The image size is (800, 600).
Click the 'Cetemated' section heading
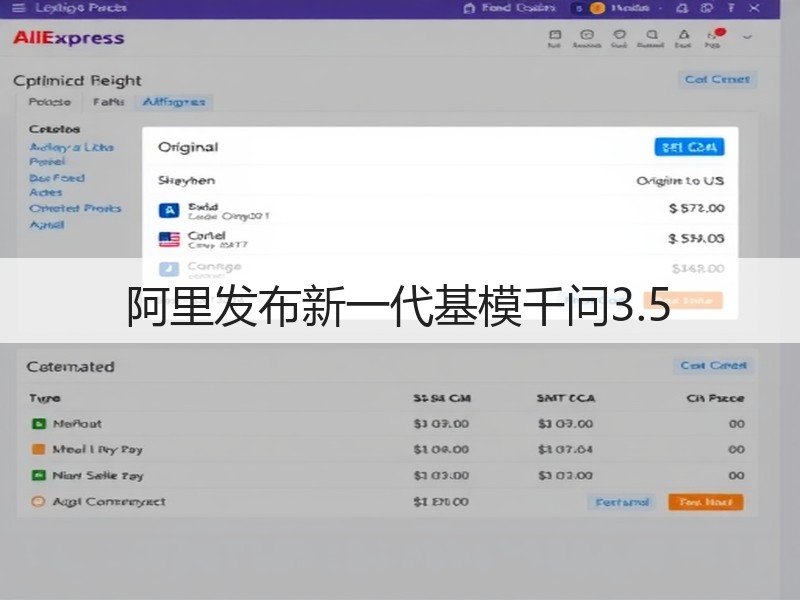(x=70, y=367)
